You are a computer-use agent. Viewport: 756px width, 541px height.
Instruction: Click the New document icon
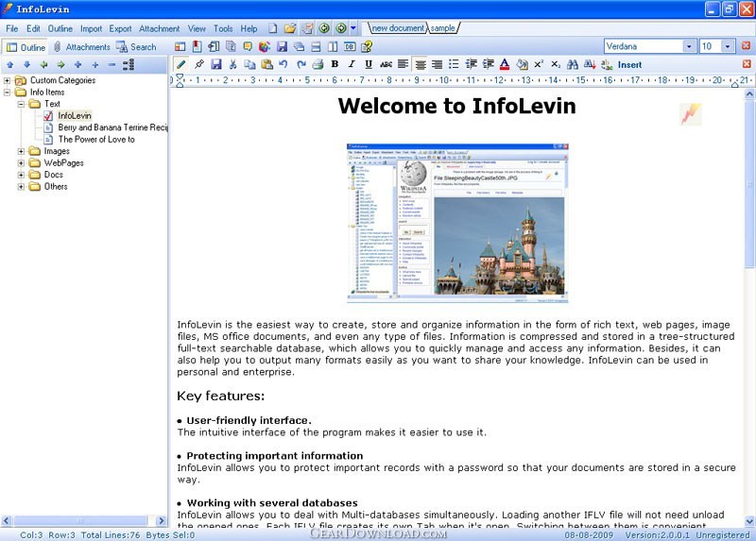[273, 28]
